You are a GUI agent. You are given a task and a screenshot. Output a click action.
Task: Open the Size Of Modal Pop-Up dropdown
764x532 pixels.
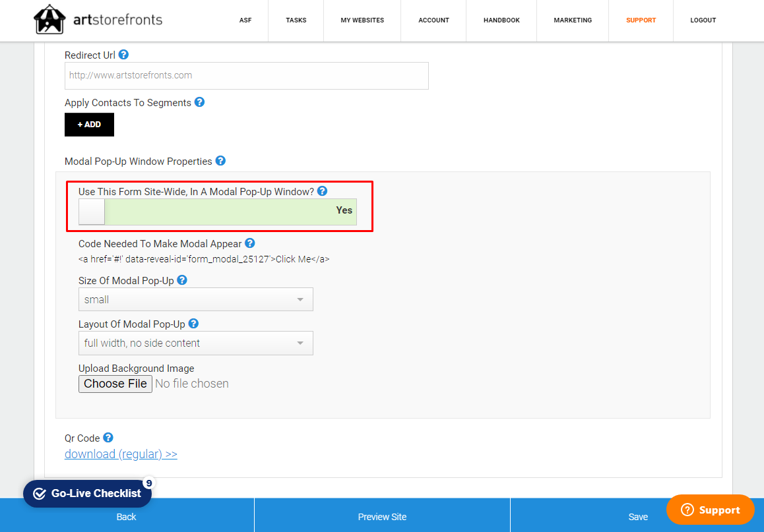pos(196,299)
